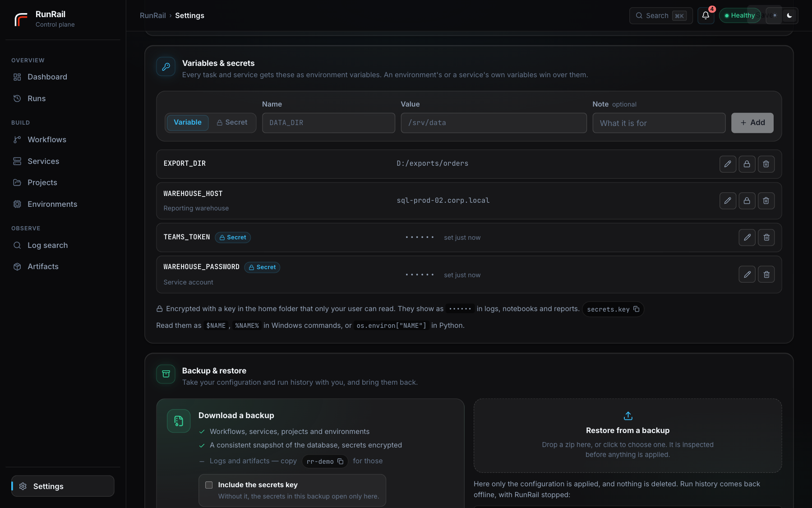Open Environments section
Viewport: 812px width, 508px height.
point(63,204)
